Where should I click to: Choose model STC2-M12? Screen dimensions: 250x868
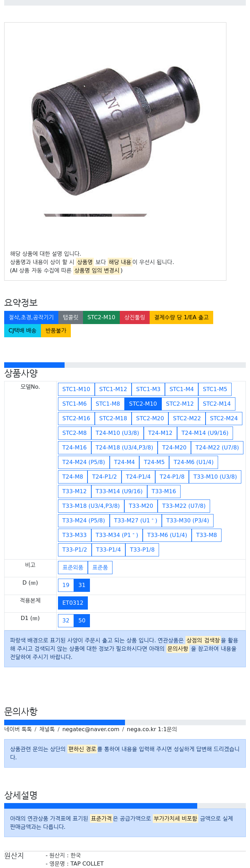[x=180, y=404]
